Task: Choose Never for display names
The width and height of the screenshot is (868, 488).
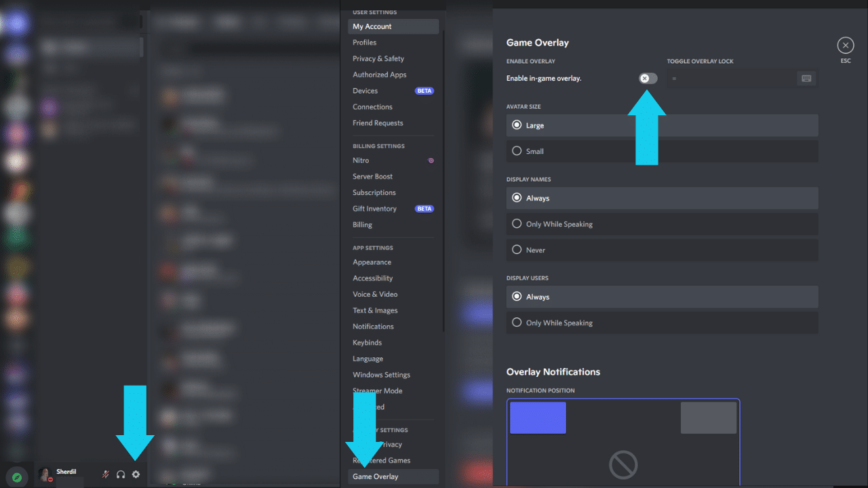Action: [662, 250]
